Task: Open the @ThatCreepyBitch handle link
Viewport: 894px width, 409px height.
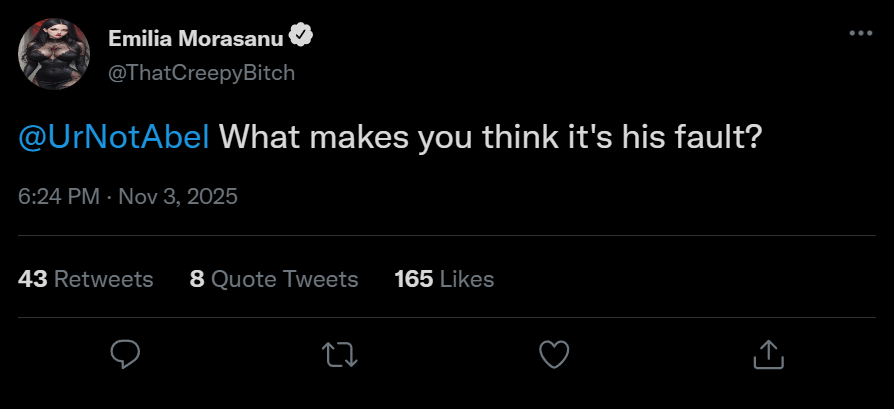Action: (x=201, y=73)
